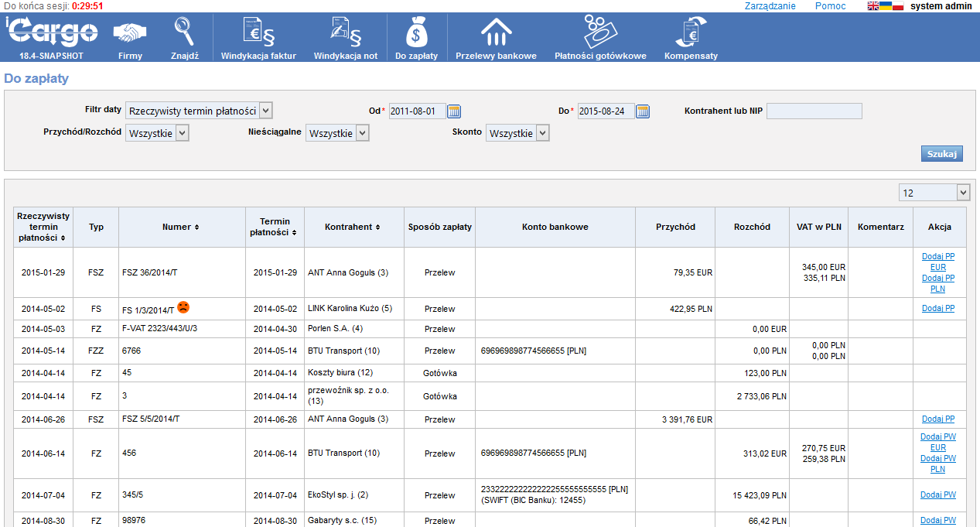Open the Nieściągalne dropdown
This screenshot has width=980, height=527.
click(x=362, y=133)
